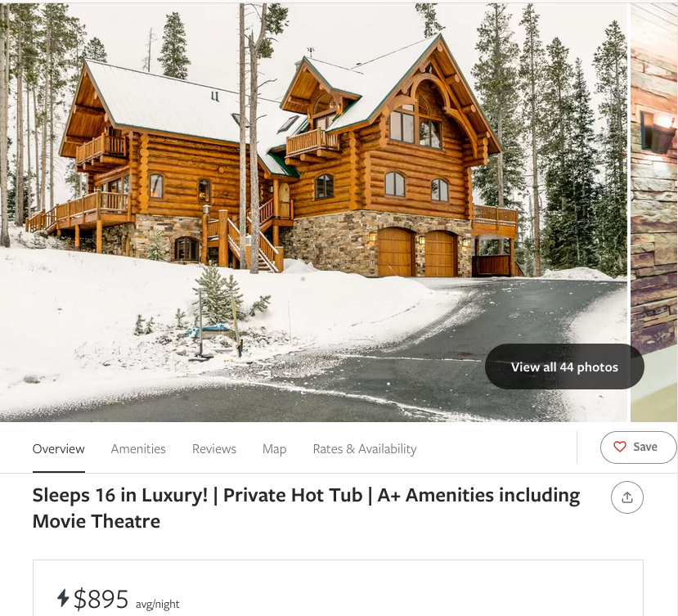Image resolution: width=678 pixels, height=616 pixels.
Task: Switch to the Amenities tab
Action: pyautogui.click(x=138, y=449)
